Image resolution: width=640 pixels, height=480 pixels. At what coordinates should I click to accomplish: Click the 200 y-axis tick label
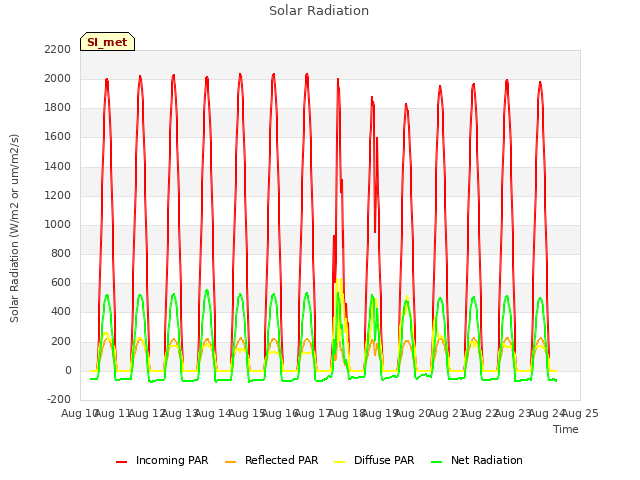pyautogui.click(x=61, y=341)
